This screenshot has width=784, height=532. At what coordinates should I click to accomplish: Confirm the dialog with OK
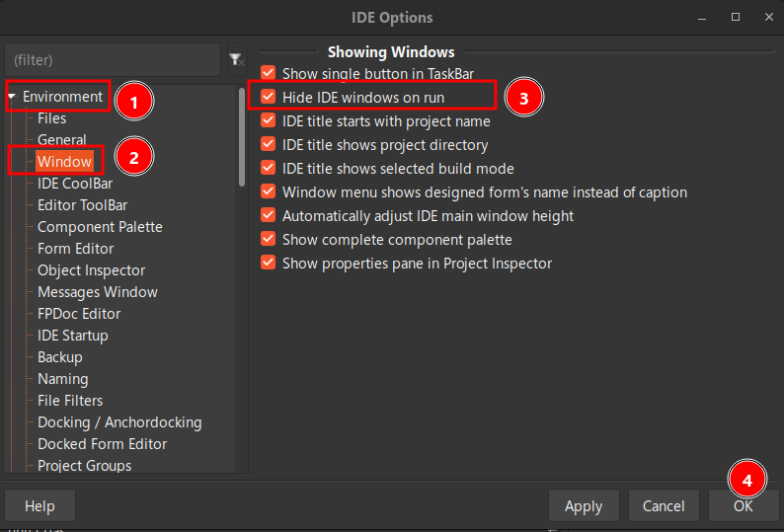(x=744, y=506)
